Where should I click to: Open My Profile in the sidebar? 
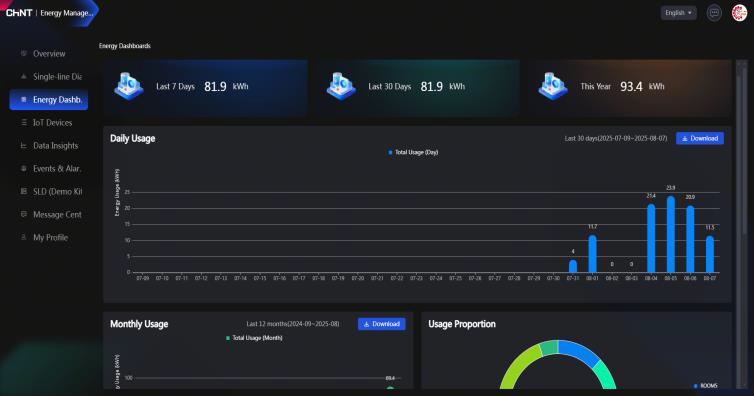[49, 237]
